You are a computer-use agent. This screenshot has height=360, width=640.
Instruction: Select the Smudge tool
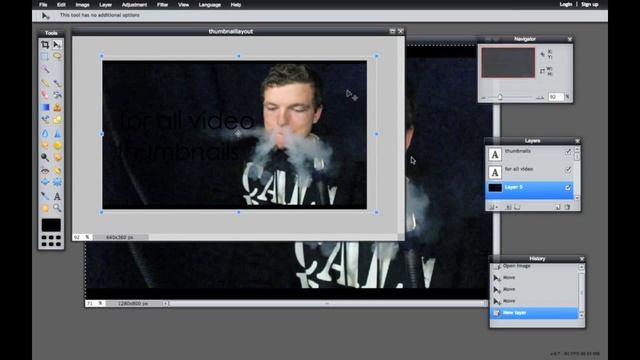coord(45,145)
